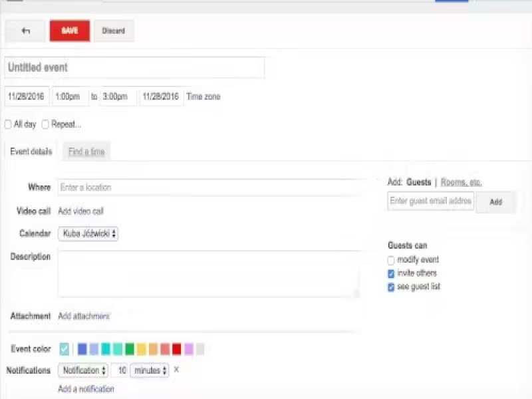Select the orange event color
The height and width of the screenshot is (399, 532).
click(154, 348)
